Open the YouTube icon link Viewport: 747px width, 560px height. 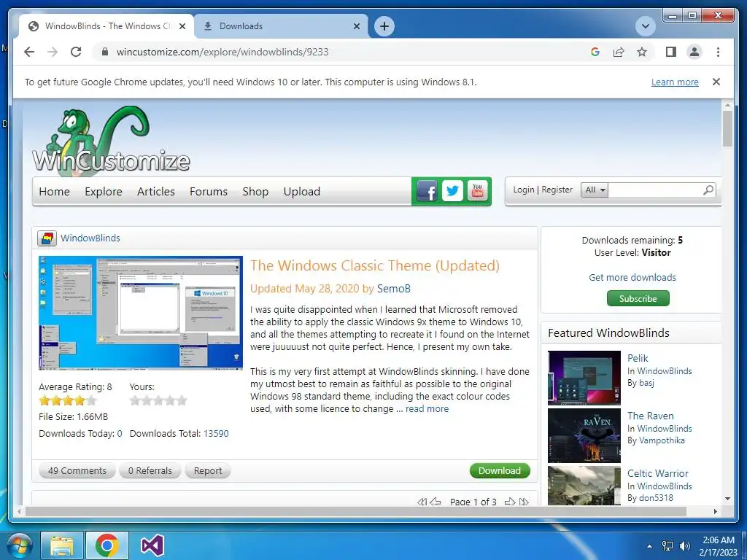(477, 192)
